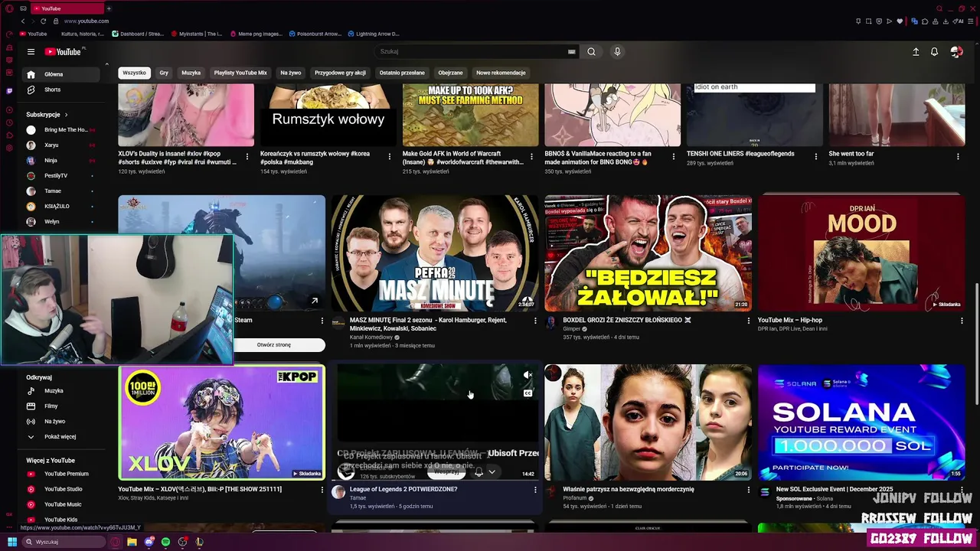Expand the Subskrypcje section
980x551 pixels.
[x=47, y=114]
